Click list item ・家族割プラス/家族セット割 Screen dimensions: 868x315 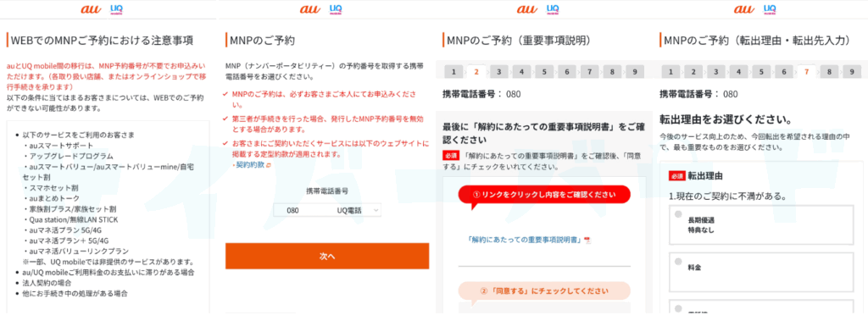pyautogui.click(x=70, y=209)
